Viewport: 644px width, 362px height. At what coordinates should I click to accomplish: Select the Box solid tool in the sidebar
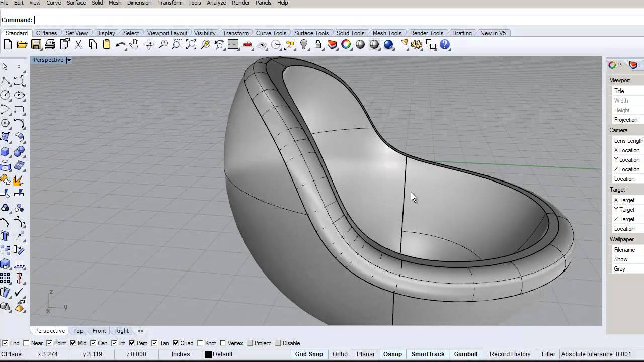[5, 151]
